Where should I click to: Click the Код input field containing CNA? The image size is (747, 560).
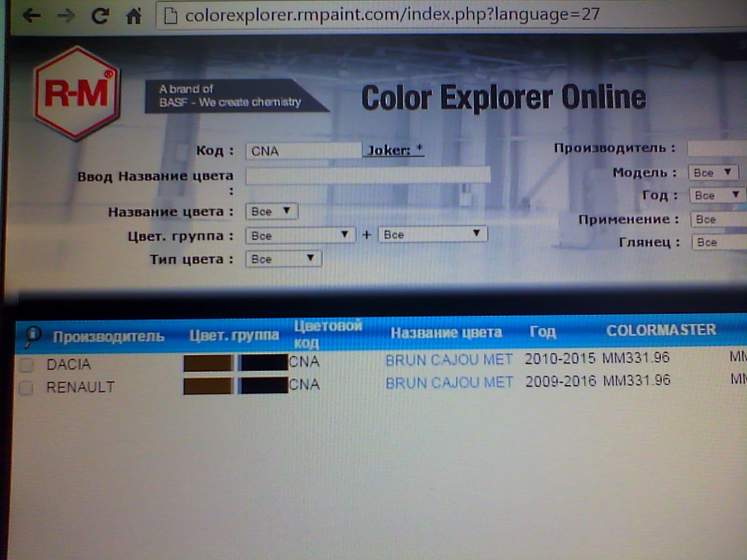point(303,151)
